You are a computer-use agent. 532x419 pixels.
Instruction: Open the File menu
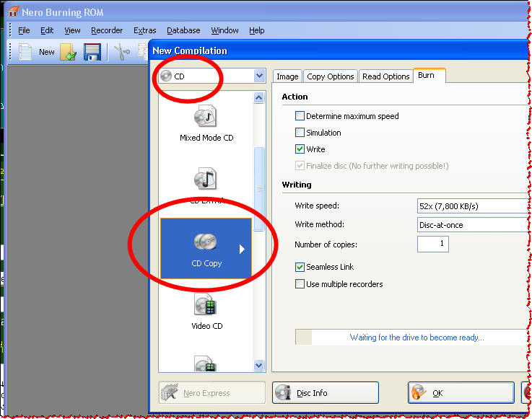click(24, 30)
